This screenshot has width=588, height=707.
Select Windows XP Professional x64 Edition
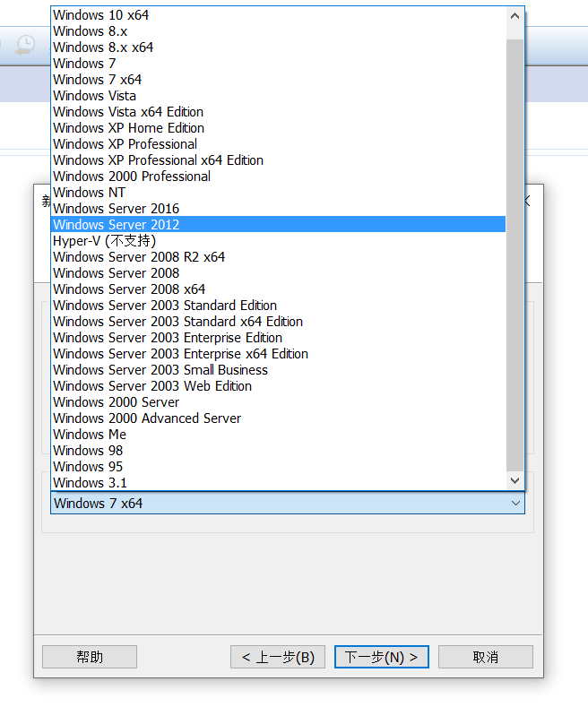[278, 160]
